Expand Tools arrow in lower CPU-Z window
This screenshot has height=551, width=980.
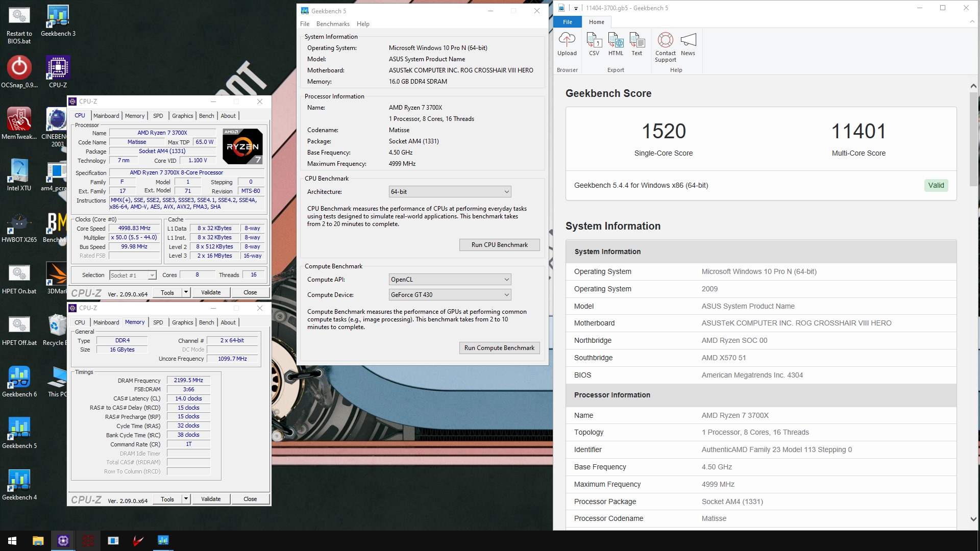[186, 499]
